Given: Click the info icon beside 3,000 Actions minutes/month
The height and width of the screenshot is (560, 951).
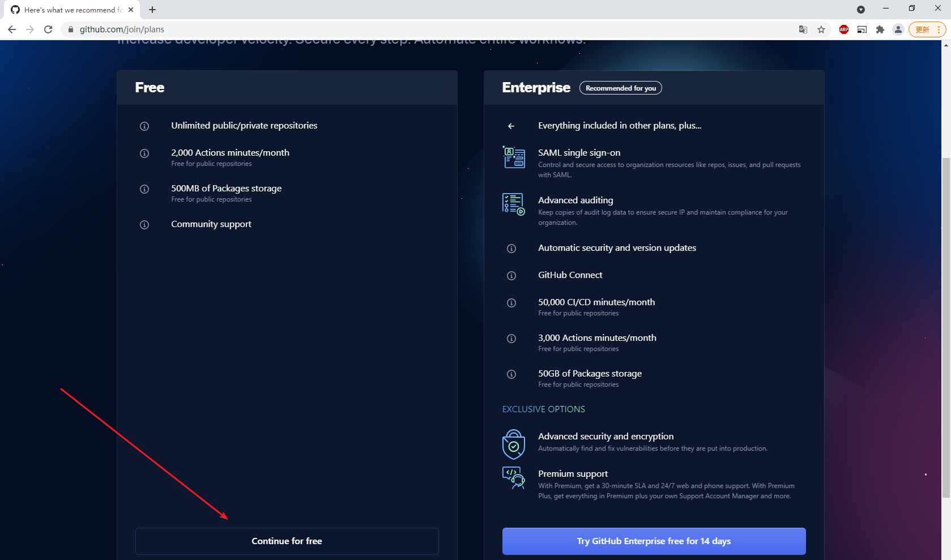Looking at the screenshot, I should click(511, 339).
